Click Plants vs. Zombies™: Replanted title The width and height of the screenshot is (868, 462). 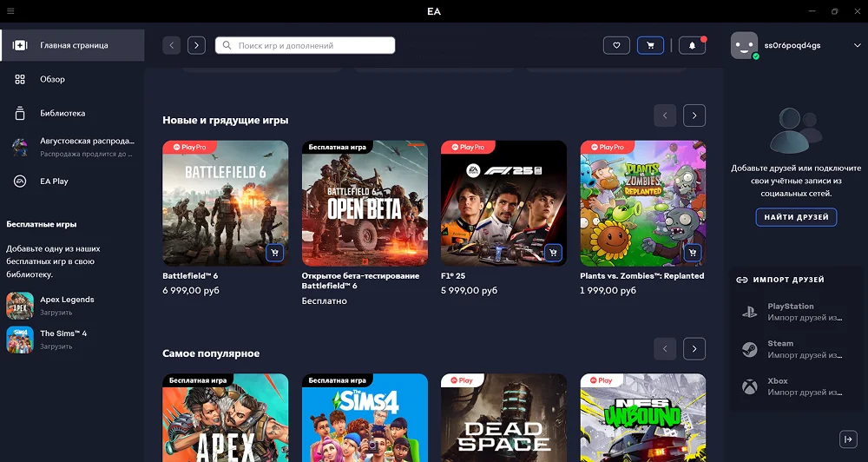pyautogui.click(x=642, y=276)
